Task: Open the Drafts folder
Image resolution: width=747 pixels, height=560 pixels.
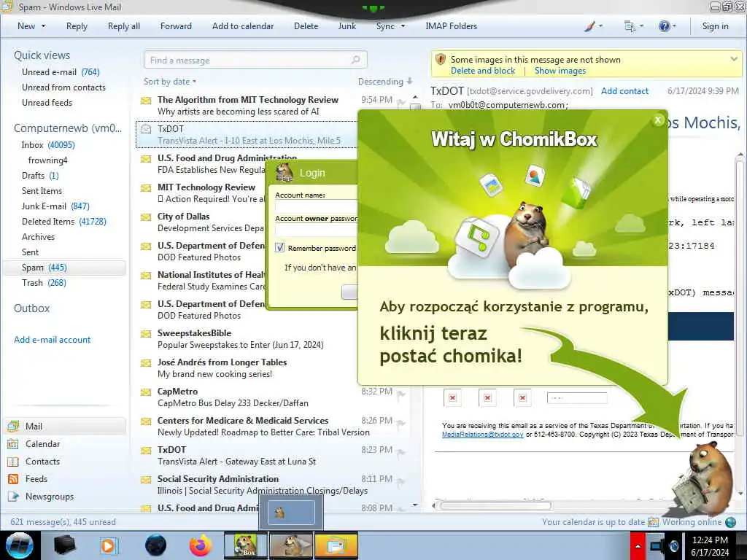Action: [x=41, y=175]
